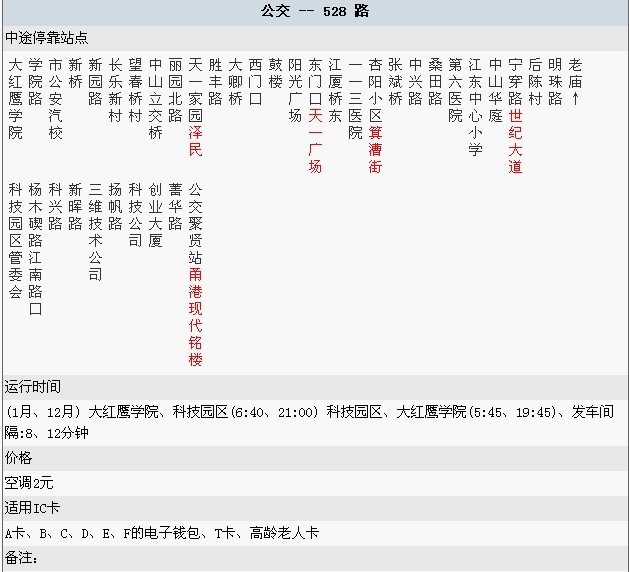This screenshot has width=629, height=572.
Task: Select the 江东中心小学 stop
Action: tap(476, 107)
